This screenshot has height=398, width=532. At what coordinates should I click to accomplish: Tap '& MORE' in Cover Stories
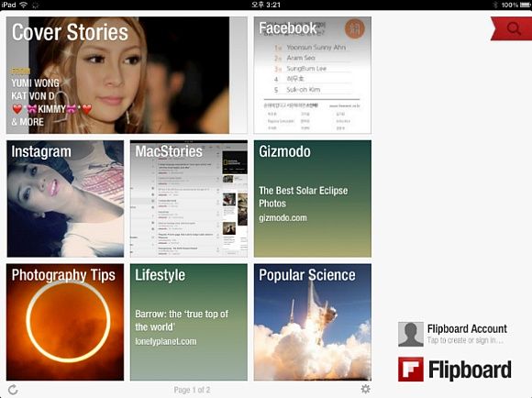(x=28, y=122)
